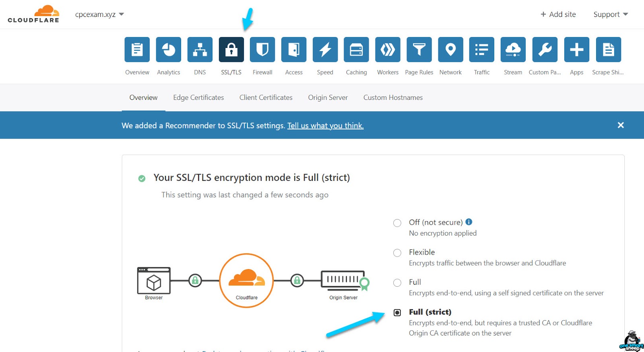Click the Full (strict) option label
Screen dimensions: 644x352
click(430, 312)
